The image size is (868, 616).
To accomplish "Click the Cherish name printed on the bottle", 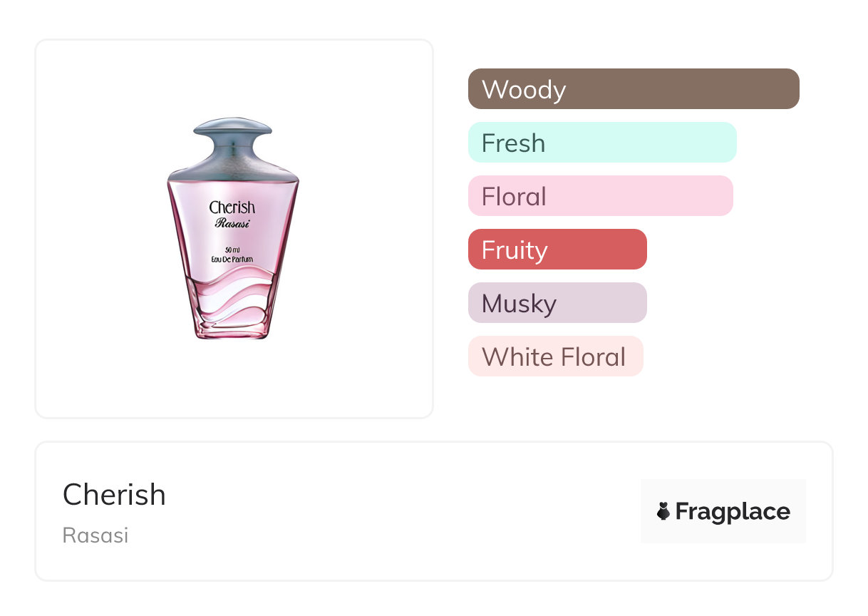I will pos(232,207).
